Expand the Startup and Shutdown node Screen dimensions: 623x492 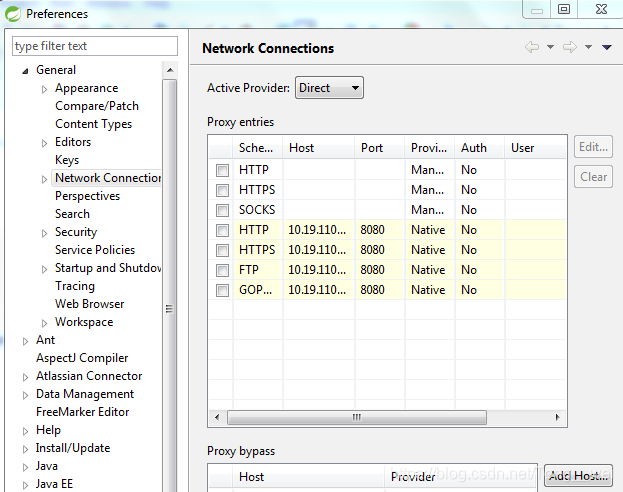(x=44, y=269)
